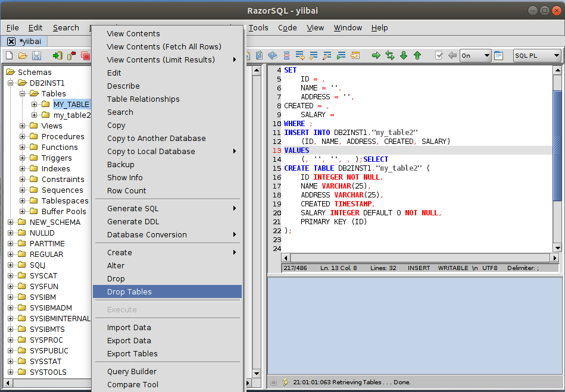Viewport: 565px width, 392px height.
Task: Open the Window menu
Action: [348, 27]
